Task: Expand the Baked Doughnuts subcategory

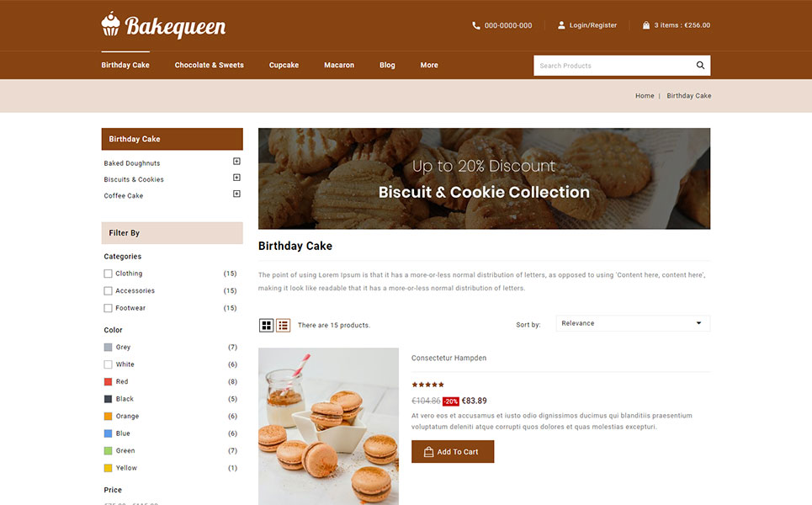Action: click(x=236, y=162)
